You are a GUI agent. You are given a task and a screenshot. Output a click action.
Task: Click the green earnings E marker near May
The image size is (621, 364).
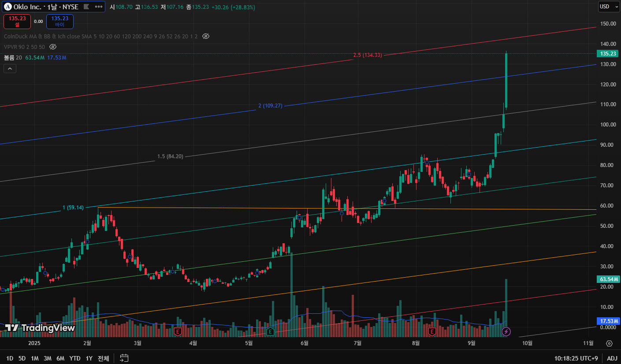click(270, 331)
